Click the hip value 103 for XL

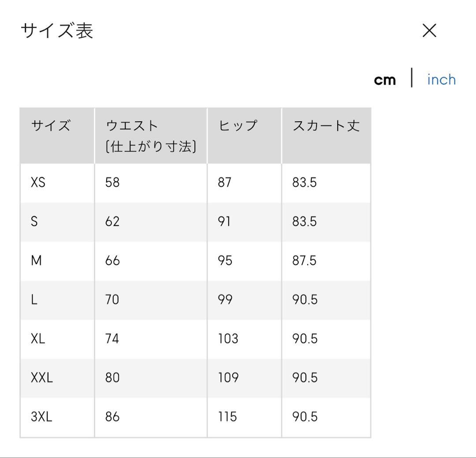(228, 339)
